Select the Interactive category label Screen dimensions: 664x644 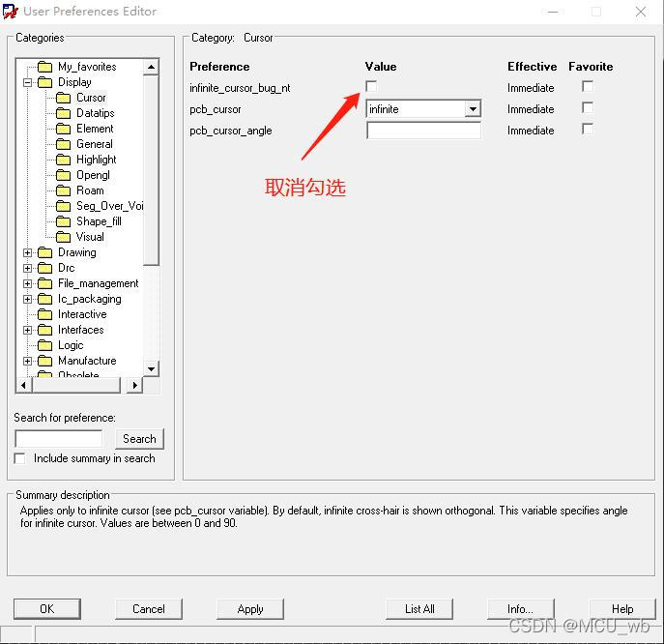point(82,314)
